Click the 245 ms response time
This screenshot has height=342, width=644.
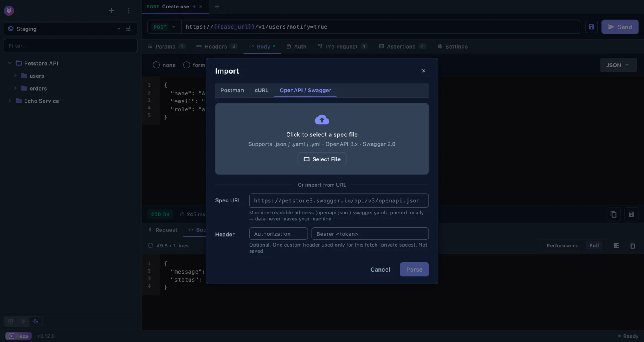(x=192, y=214)
